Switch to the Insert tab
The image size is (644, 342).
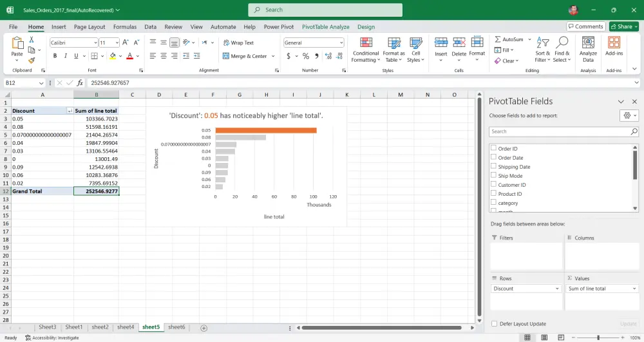point(59,26)
